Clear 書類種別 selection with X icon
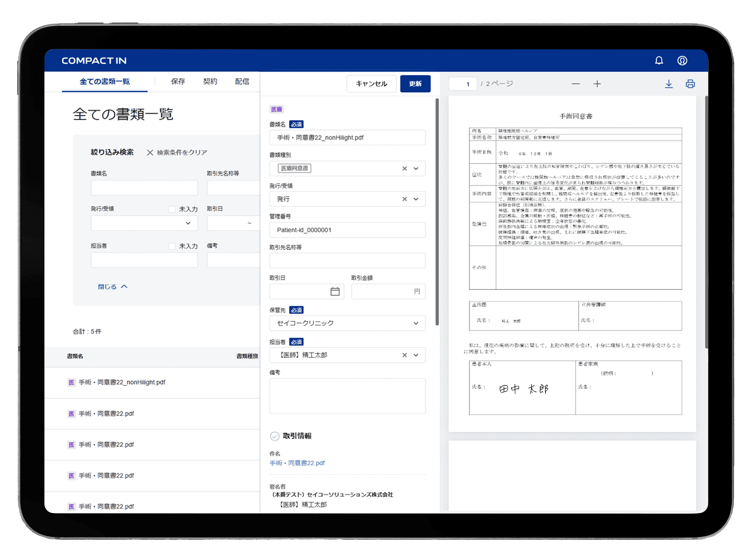This screenshot has height=560, width=756. tap(405, 168)
